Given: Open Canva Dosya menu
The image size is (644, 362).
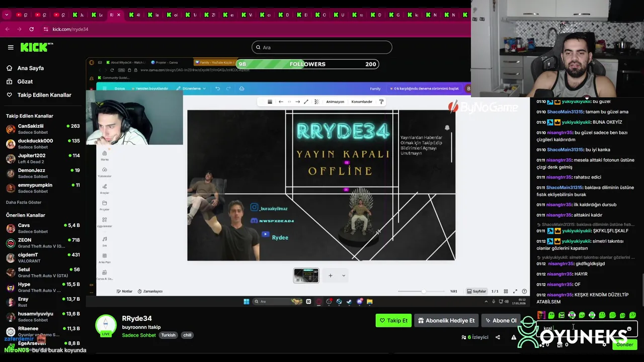Looking at the screenshot, I should click(120, 88).
